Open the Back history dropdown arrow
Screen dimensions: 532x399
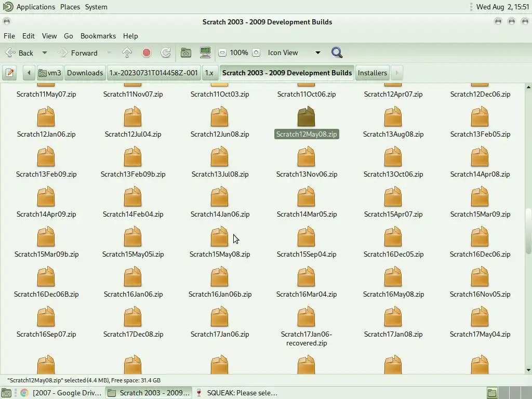[x=45, y=52]
